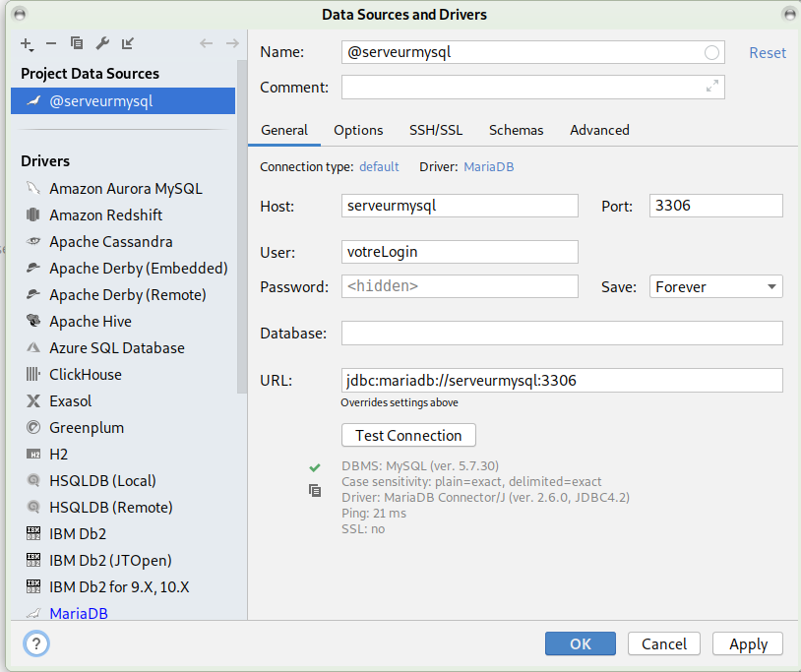Click the Make Global arrow icon in toolbar
The image size is (801, 672).
128,43
